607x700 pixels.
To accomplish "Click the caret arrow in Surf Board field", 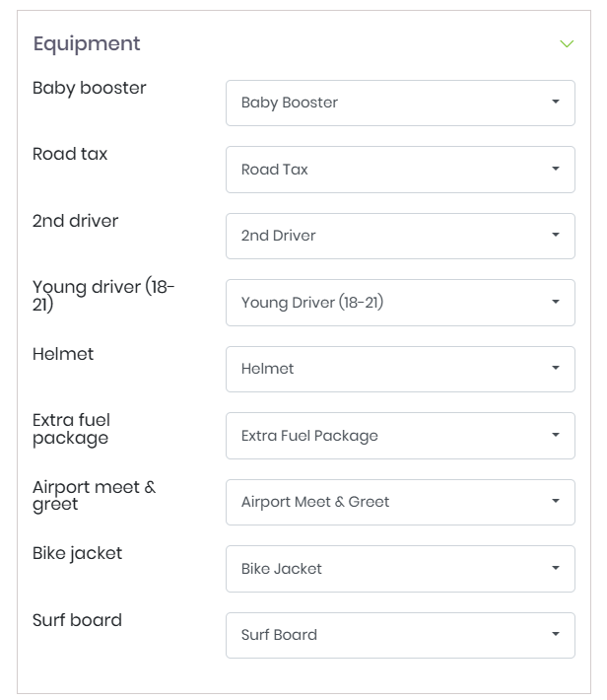I will point(556,635).
